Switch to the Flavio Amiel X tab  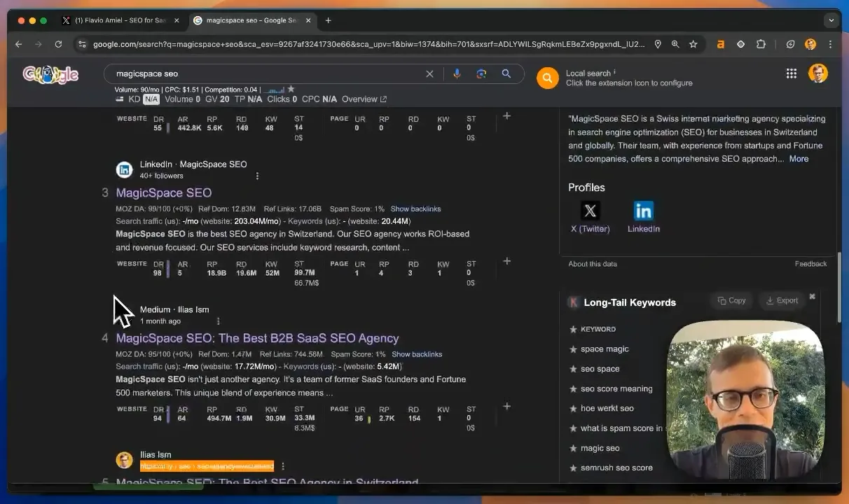[x=120, y=20]
